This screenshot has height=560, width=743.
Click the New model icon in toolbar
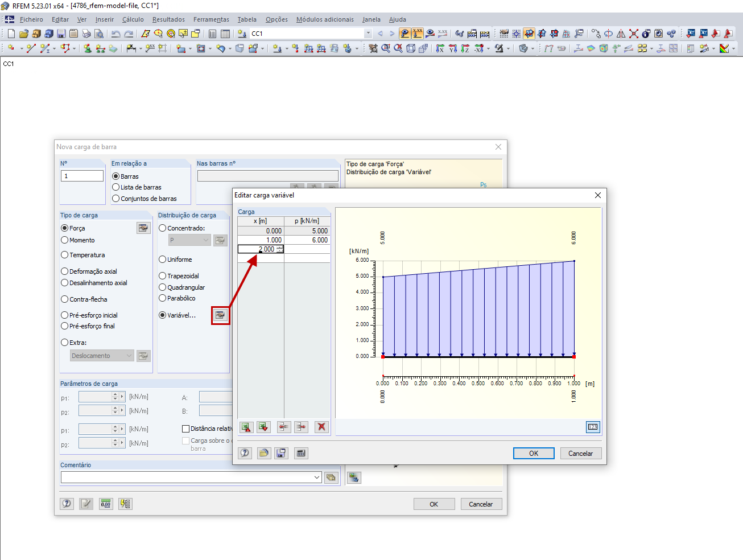[11, 34]
